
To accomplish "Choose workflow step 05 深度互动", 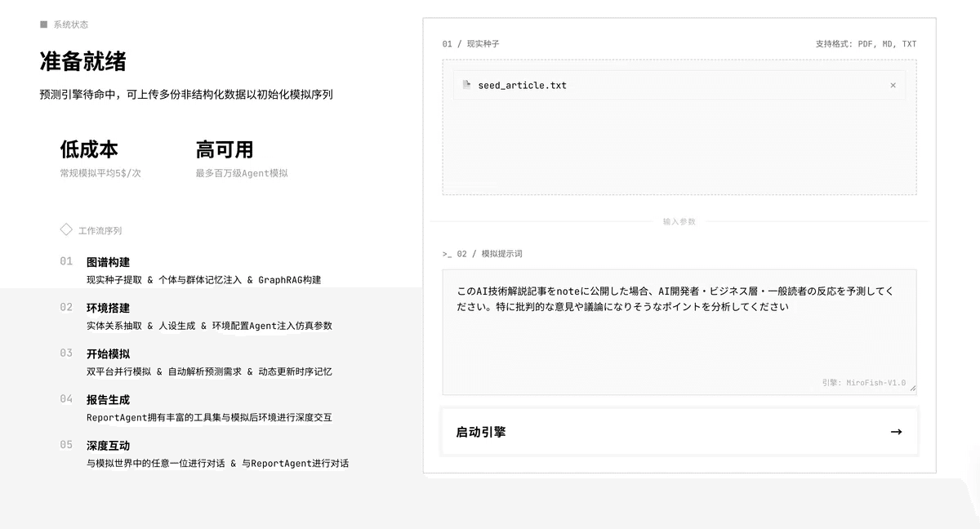I will (x=108, y=445).
